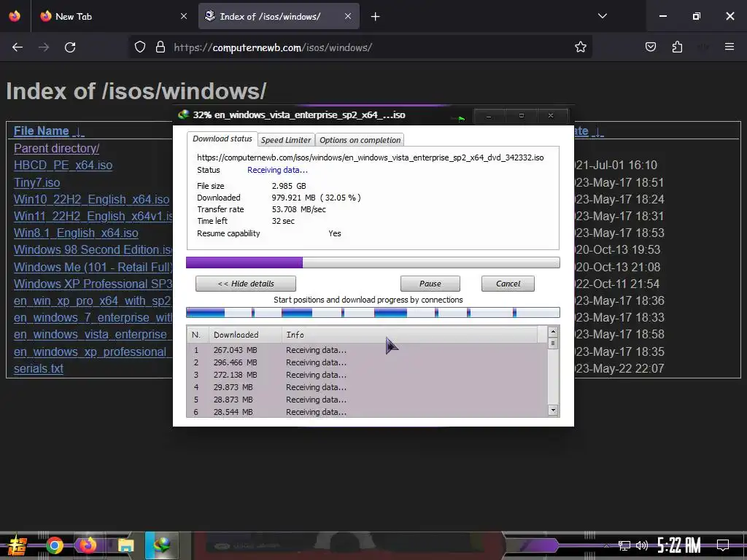Select the Download status tab
Viewport: 747px width, 560px height.
point(222,139)
